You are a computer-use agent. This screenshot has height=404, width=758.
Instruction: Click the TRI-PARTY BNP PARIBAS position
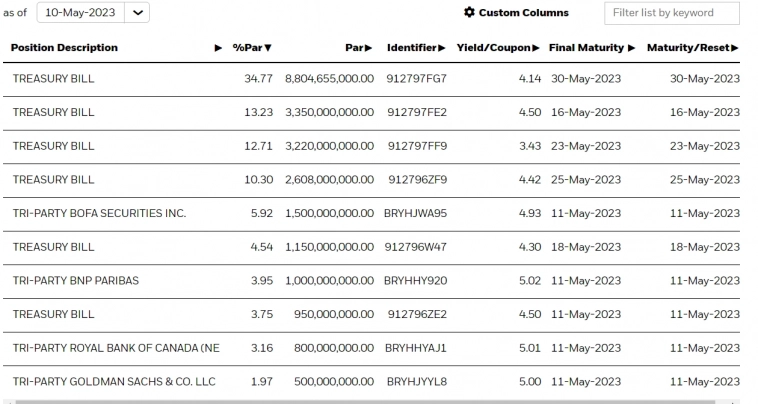(x=75, y=281)
